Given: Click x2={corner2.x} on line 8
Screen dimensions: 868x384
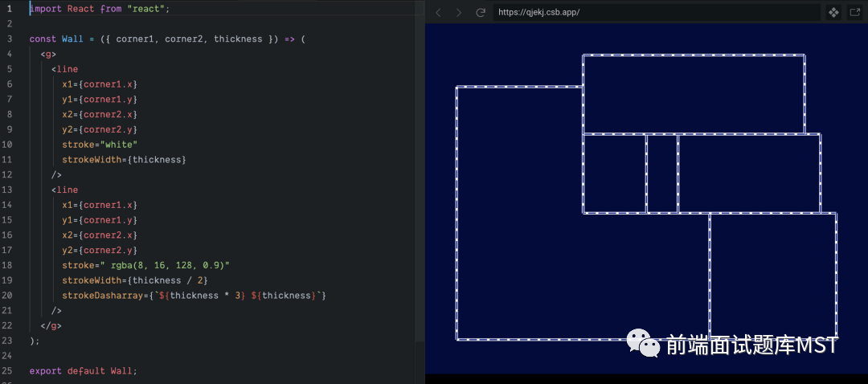Looking at the screenshot, I should click(100, 115).
